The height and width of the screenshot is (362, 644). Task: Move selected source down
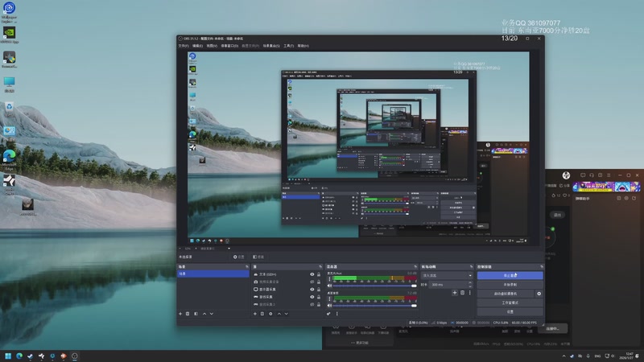[287, 314]
